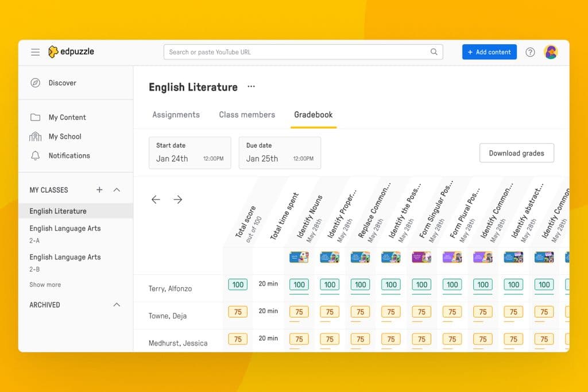
Task: Add a new class with the plus icon
Action: point(99,189)
